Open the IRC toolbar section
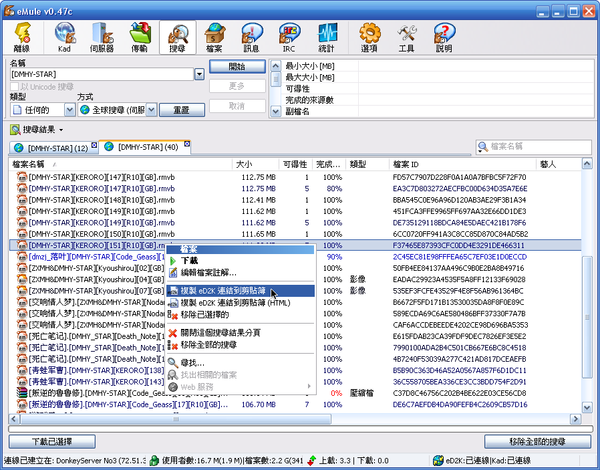600x470 pixels. pyautogui.click(x=289, y=37)
